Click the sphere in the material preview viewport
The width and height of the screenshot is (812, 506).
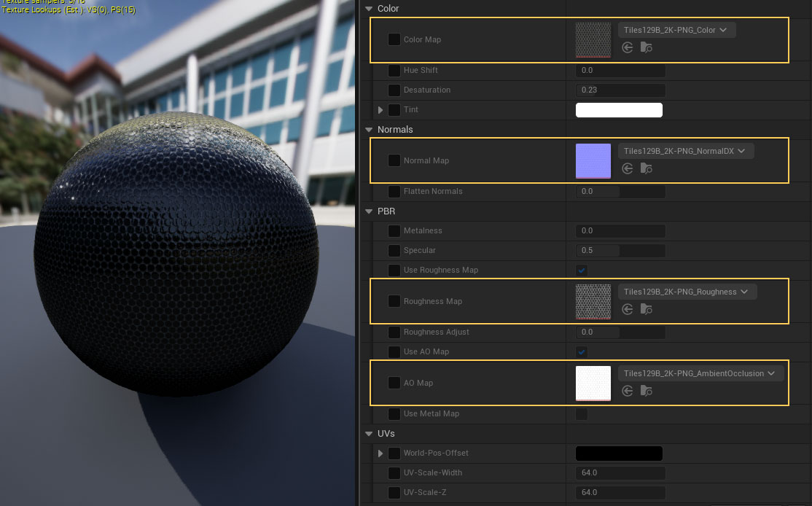click(x=176, y=254)
